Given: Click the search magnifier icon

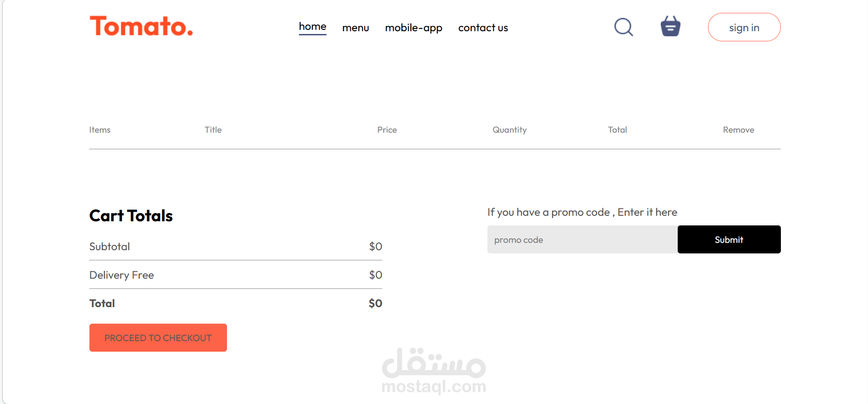Looking at the screenshot, I should pyautogui.click(x=624, y=27).
